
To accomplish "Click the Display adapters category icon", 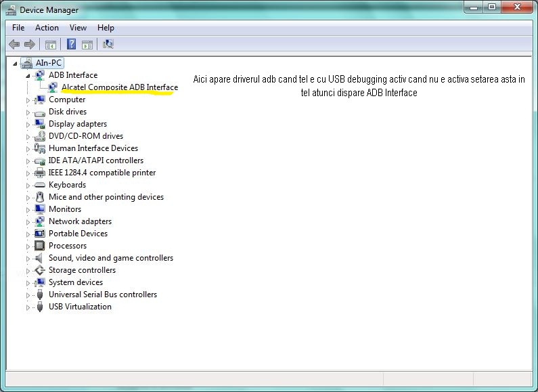I will coord(40,124).
